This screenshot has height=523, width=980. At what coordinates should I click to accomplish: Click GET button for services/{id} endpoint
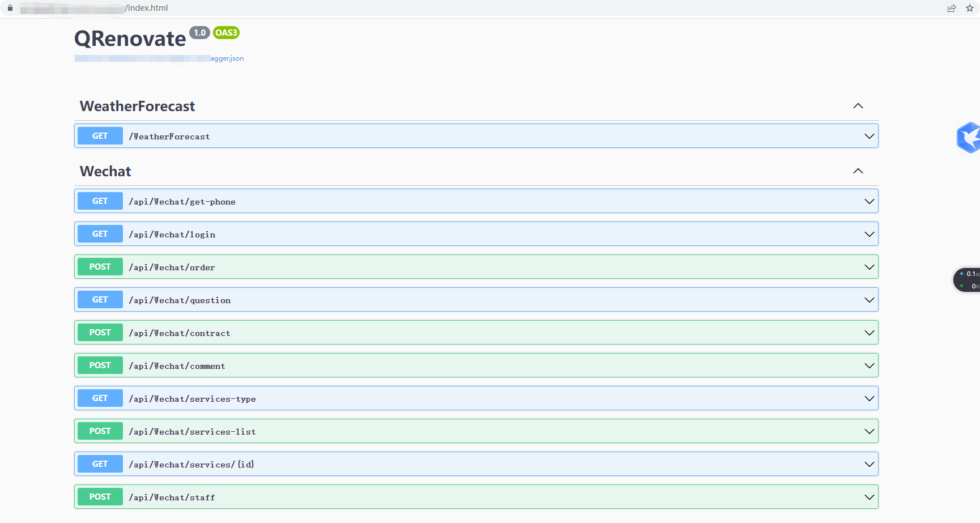coord(100,464)
